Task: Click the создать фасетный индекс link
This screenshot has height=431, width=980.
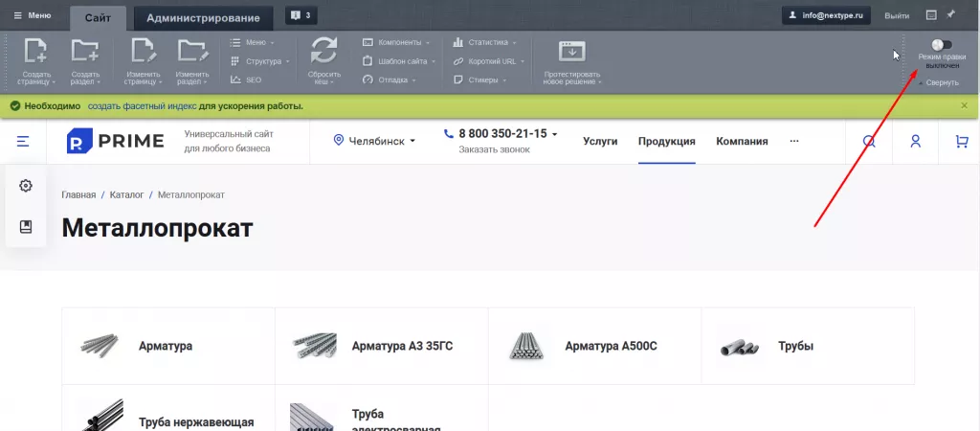Action: click(142, 106)
